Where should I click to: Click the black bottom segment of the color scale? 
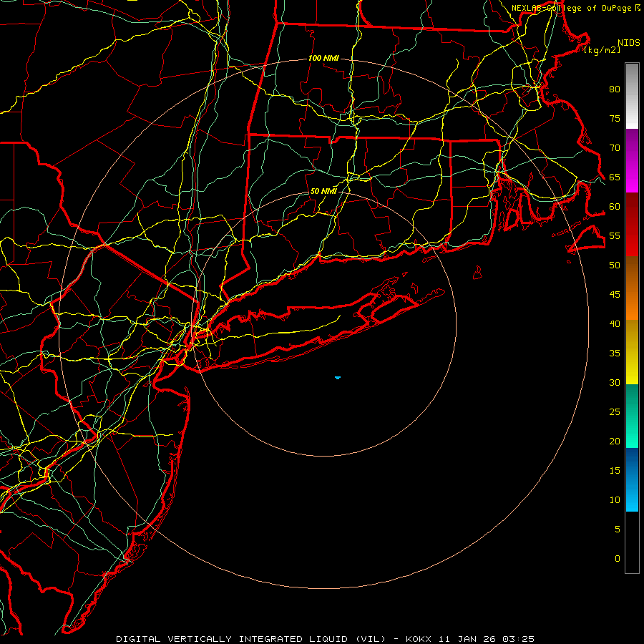coord(632,542)
